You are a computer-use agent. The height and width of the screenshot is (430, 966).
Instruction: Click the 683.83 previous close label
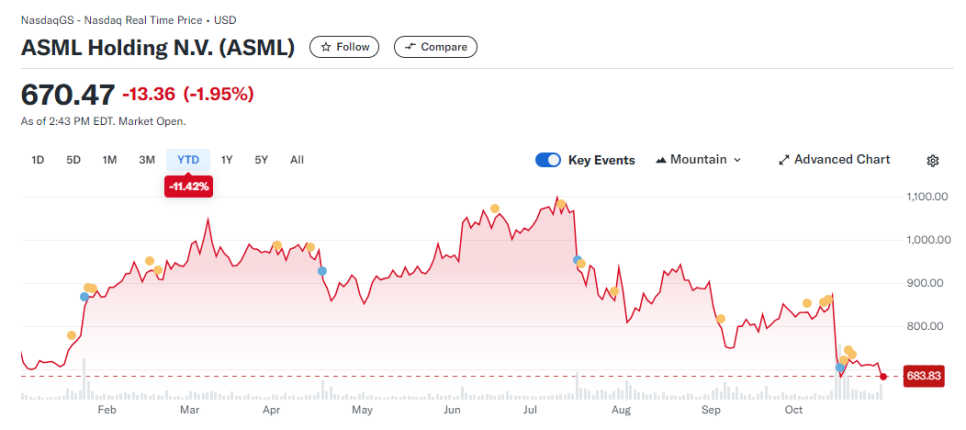(923, 376)
